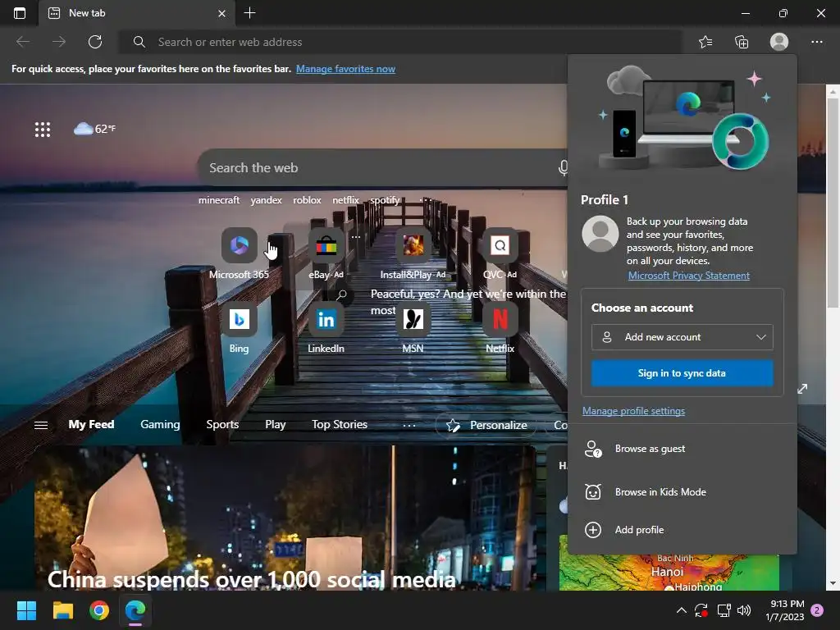Close the New tab tab
840x630 pixels.
pyautogui.click(x=221, y=13)
